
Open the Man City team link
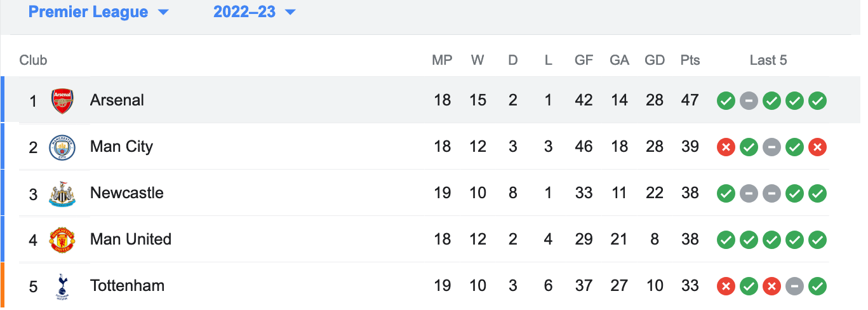(121, 147)
